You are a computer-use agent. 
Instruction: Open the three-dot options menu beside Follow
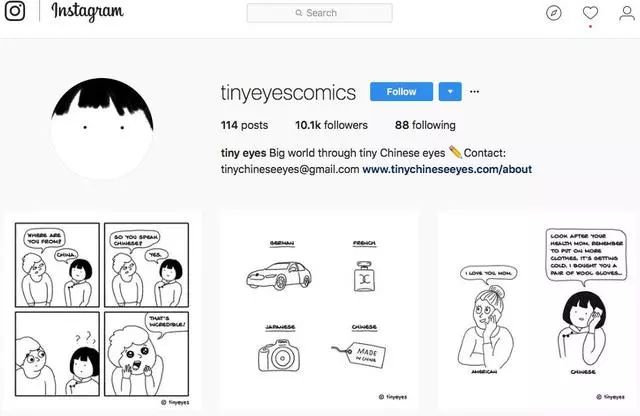(474, 91)
